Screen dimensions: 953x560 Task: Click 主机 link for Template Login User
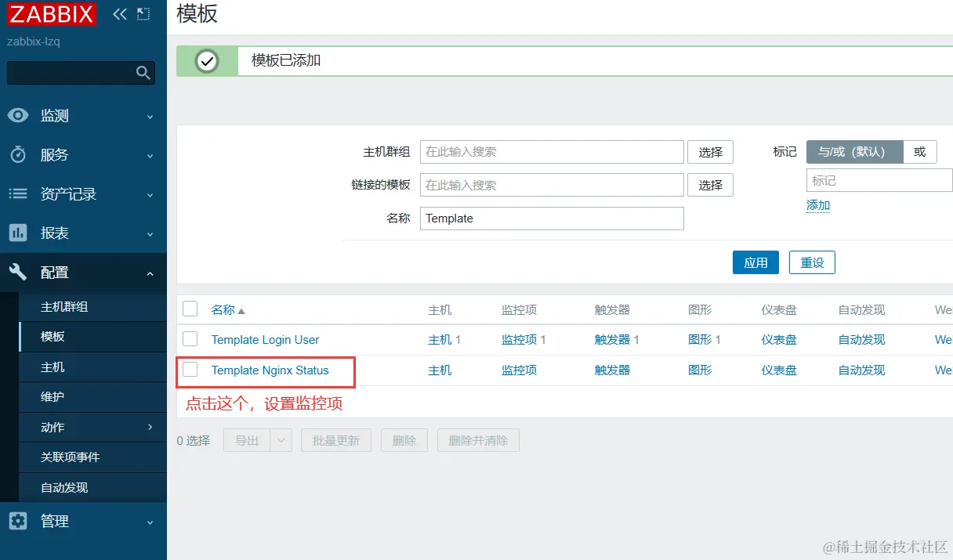click(440, 340)
